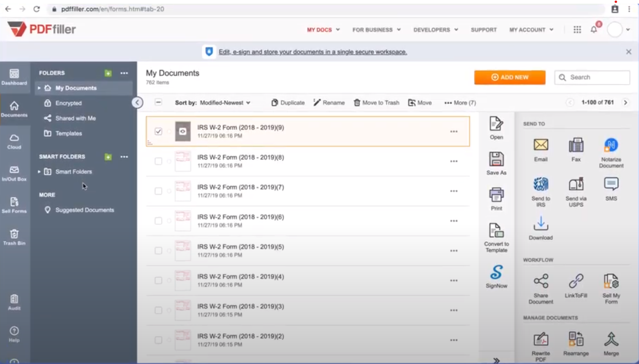
Task: Expand the DEVELOPERS menu
Action: [x=436, y=29]
